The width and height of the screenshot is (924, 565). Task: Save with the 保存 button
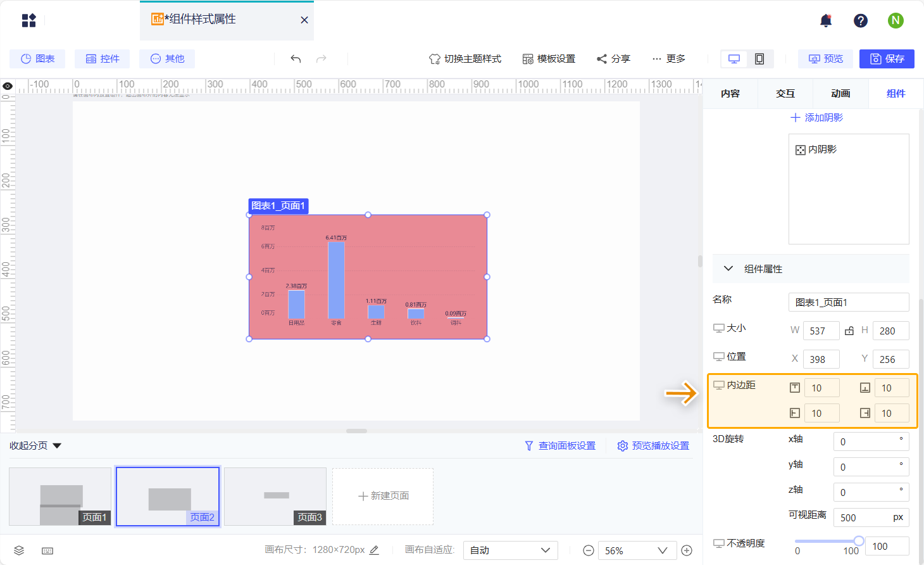point(887,59)
